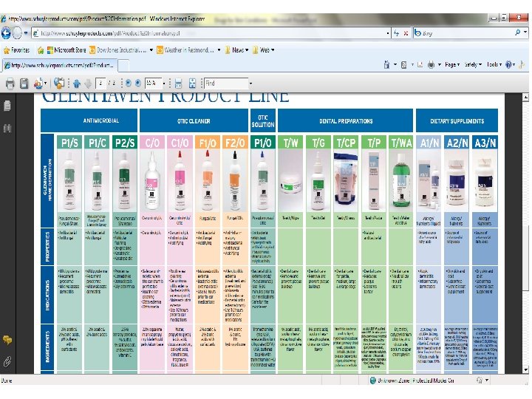Click the Unknown Zone Protected Mode status
Screen dimensions: 532x399
[x=412, y=381]
